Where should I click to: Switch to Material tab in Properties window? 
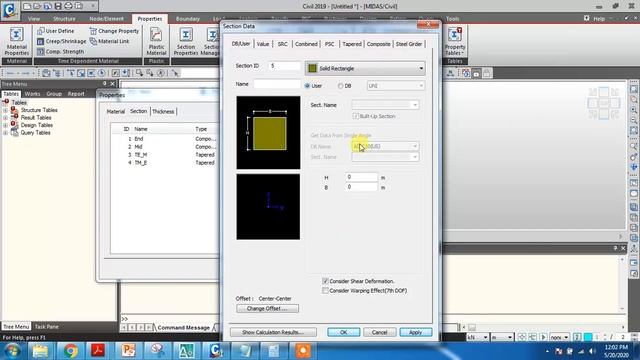(x=116, y=111)
